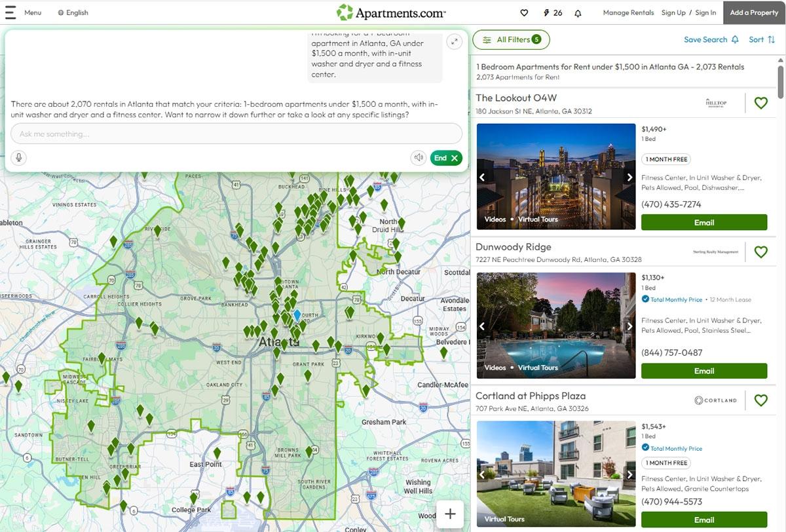Email Dunwoody Ridge property
The image size is (786, 532).
click(704, 371)
